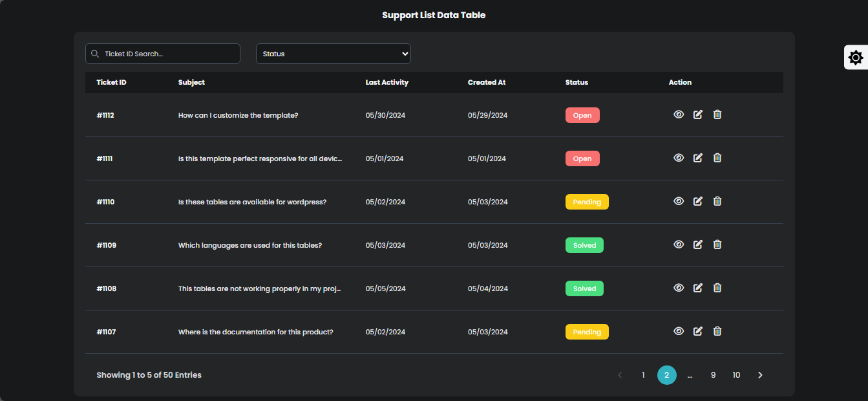Click the edit icon for ticket #1110
The image size is (868, 401).
(x=697, y=201)
